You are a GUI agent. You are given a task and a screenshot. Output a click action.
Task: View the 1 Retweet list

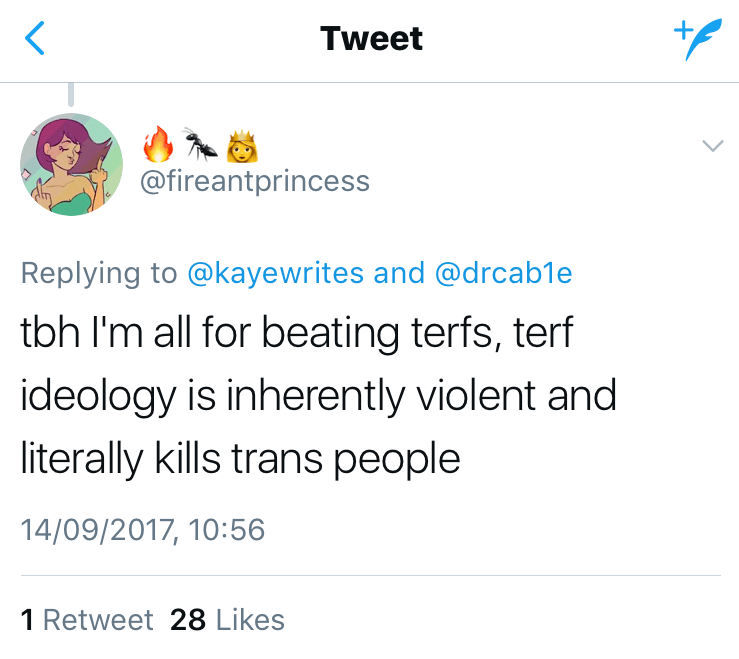click(x=87, y=620)
